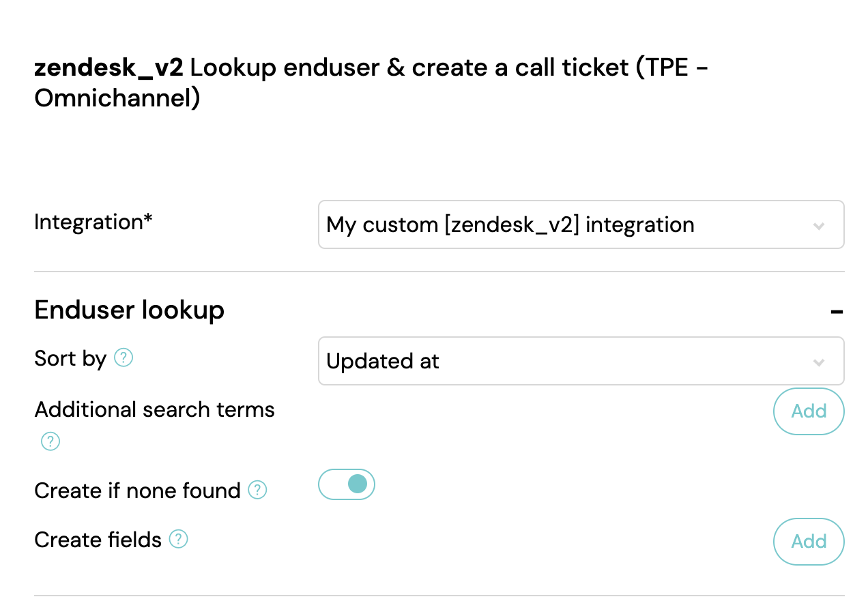Click the Create fields label text
The width and height of the screenshot is (868, 599).
coord(98,540)
